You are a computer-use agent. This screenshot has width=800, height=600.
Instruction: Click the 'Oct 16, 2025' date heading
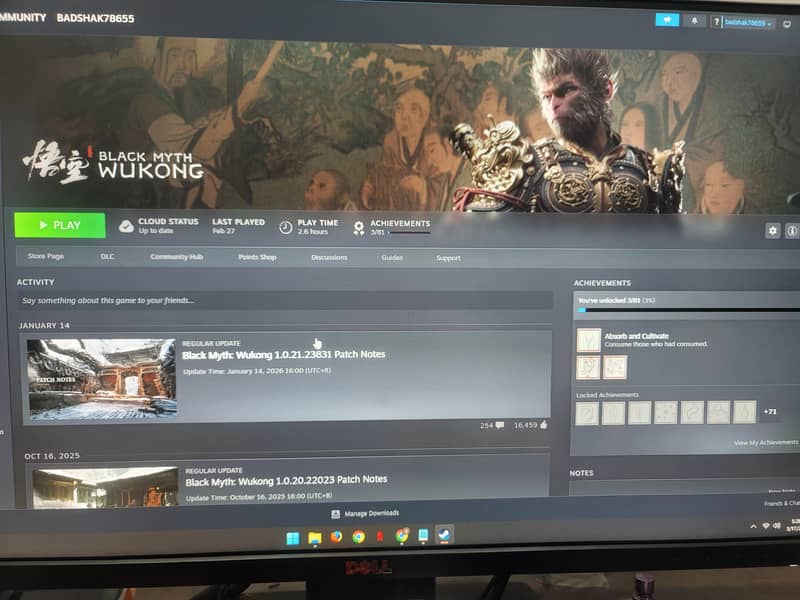tap(52, 456)
